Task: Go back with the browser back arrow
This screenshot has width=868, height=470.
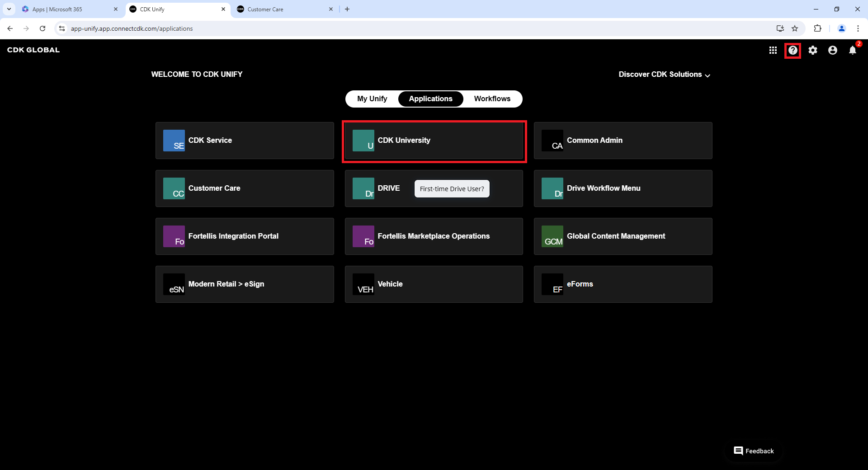Action: (x=10, y=28)
